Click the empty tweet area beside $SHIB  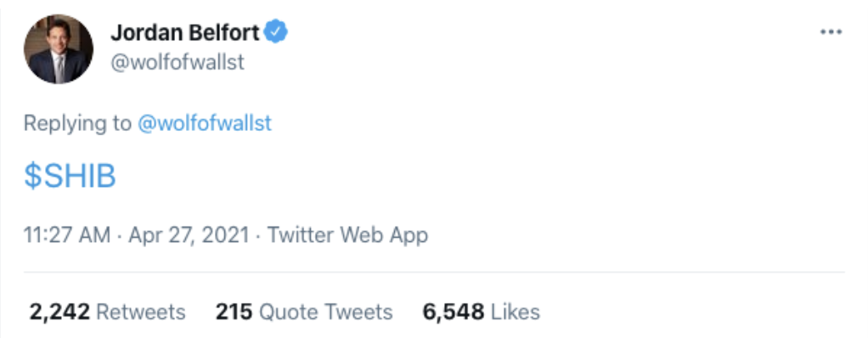[482, 177]
